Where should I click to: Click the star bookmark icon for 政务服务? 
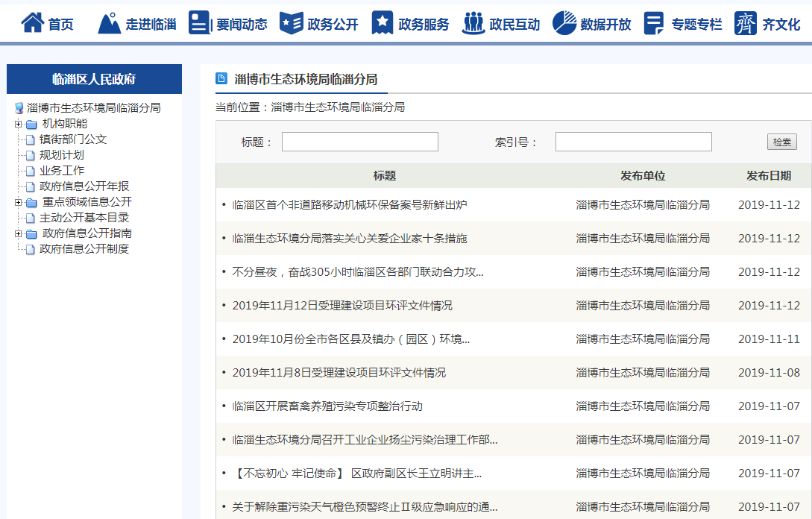(x=383, y=23)
